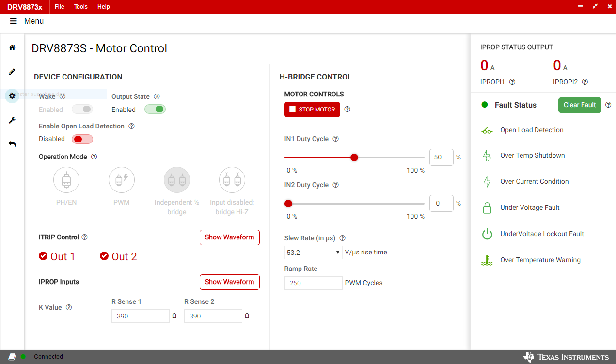Open the hamburger Menu icon
This screenshot has width=616, height=364.
coord(14,21)
